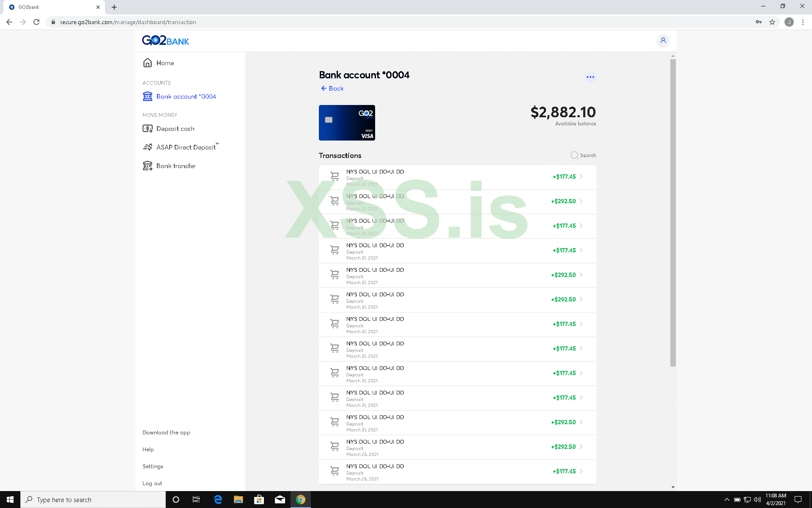812x508 pixels.
Task: Click the magnifier Search icon for transactions
Action: tap(574, 155)
